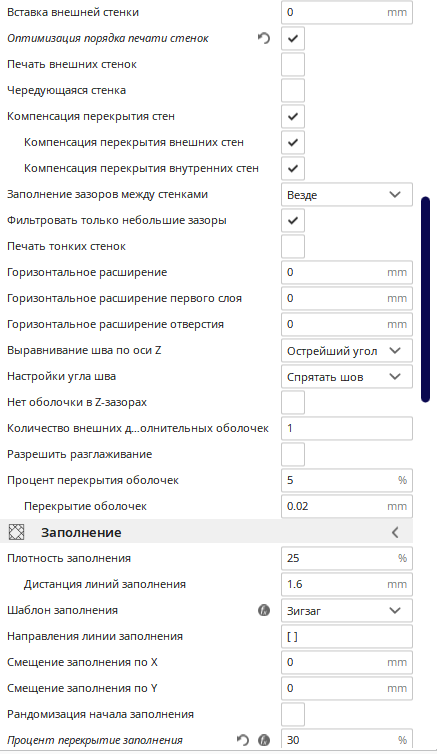The width and height of the screenshot is (437, 754).
Task: Click 'Плотность заполнения' setting label
Action: [x=69, y=558]
